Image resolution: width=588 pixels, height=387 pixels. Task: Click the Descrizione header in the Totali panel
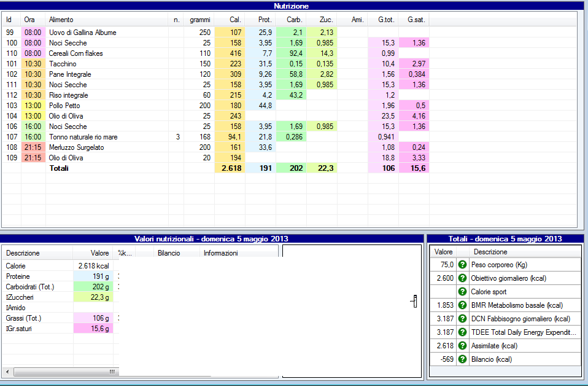[524, 252]
